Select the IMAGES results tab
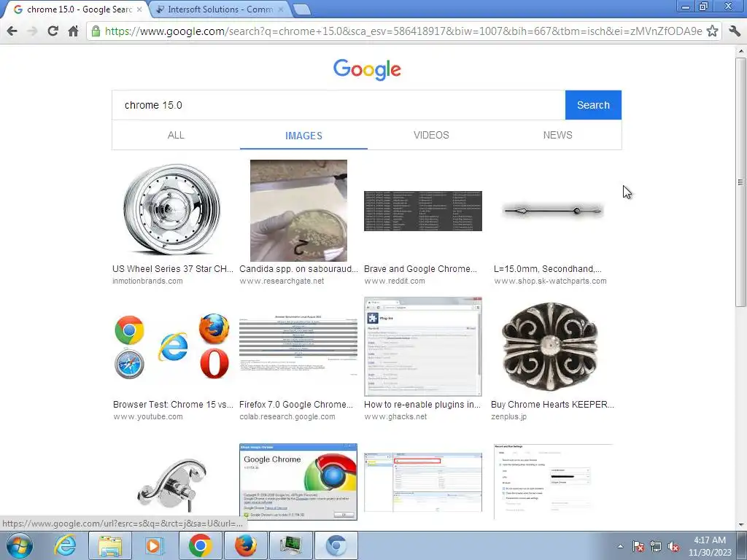Viewport: 747px width, 560px height. tap(303, 136)
